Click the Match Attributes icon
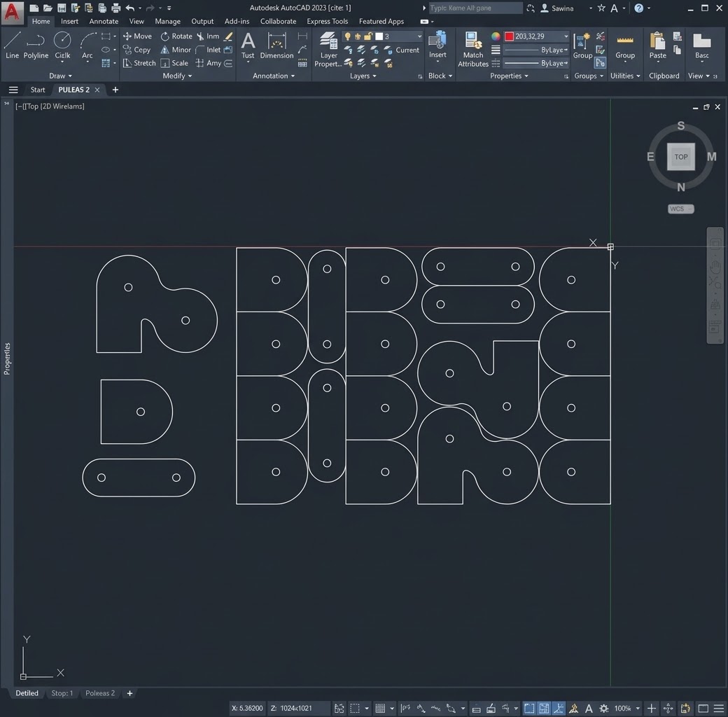The width and height of the screenshot is (728, 717). pos(472,50)
